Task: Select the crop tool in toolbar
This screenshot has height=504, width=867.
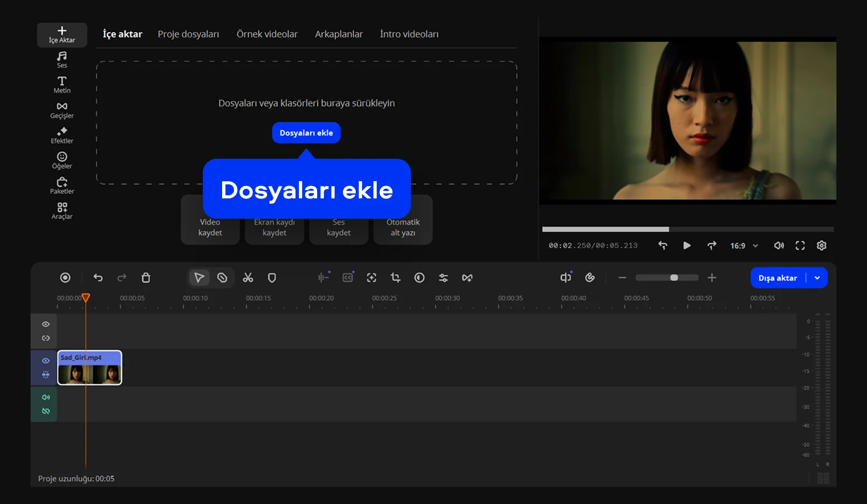Action: tap(395, 278)
